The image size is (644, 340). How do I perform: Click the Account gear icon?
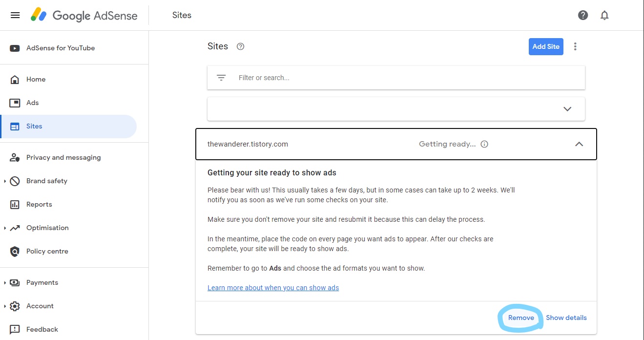[15, 306]
